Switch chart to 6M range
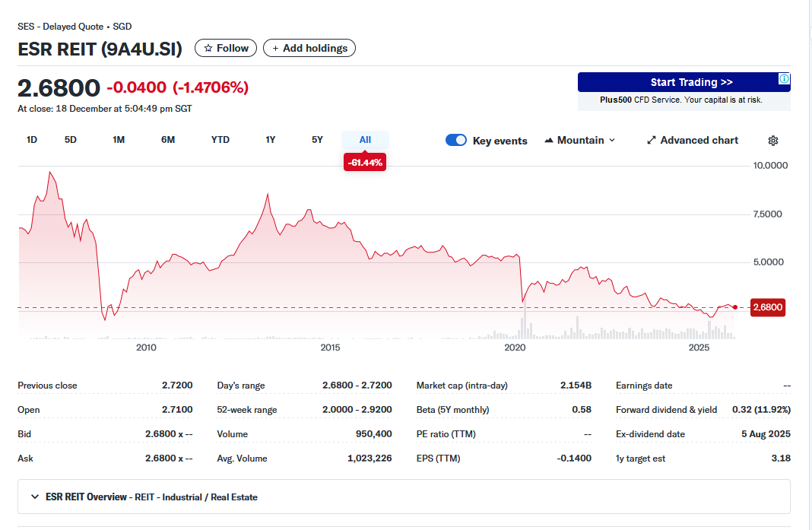 point(168,140)
